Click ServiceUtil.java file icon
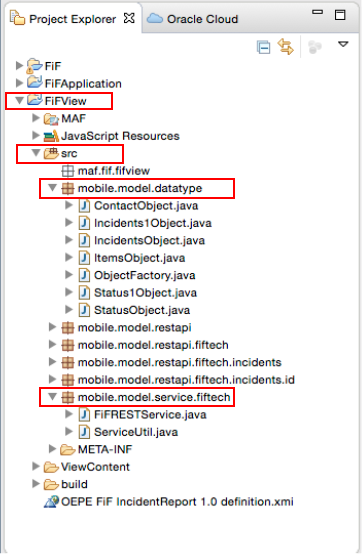The image size is (362, 554). (x=84, y=432)
